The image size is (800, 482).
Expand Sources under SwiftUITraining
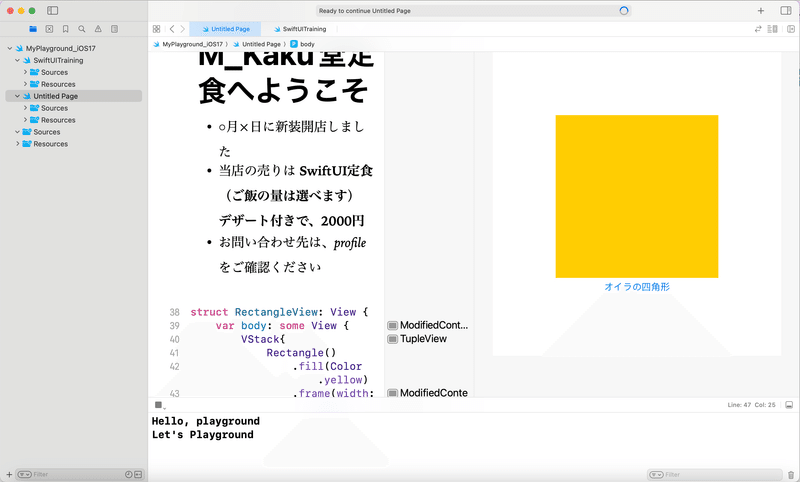25,72
